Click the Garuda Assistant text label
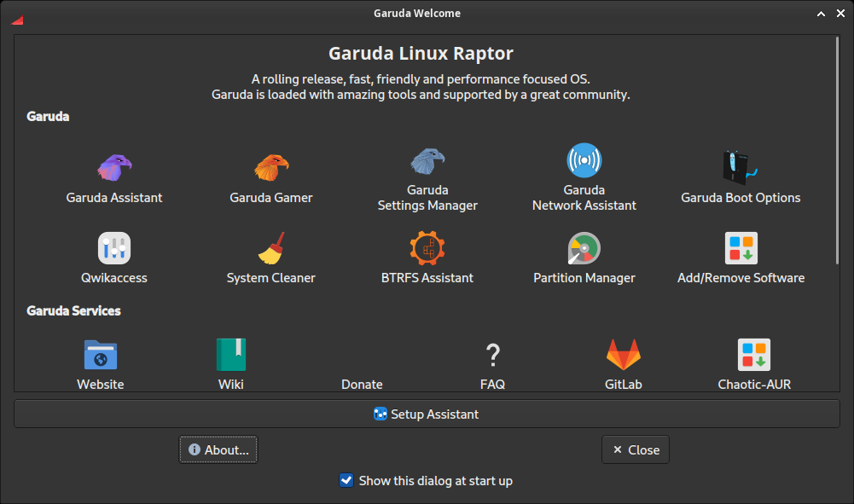The height and width of the screenshot is (504, 854). click(x=114, y=198)
